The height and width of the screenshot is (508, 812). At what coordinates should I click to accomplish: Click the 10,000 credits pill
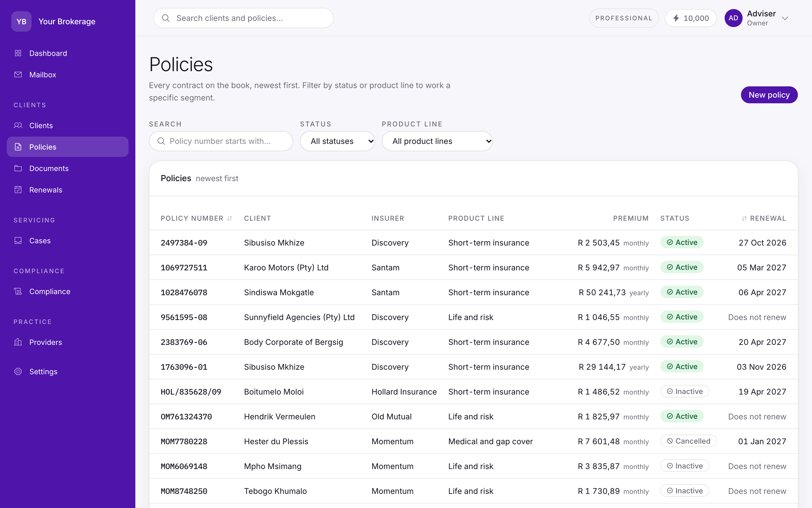690,18
